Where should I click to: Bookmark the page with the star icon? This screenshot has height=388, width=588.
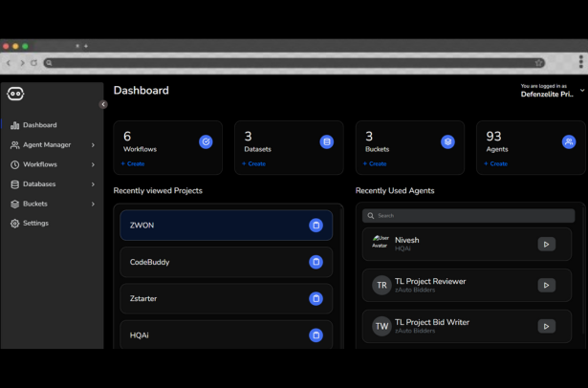click(x=539, y=63)
